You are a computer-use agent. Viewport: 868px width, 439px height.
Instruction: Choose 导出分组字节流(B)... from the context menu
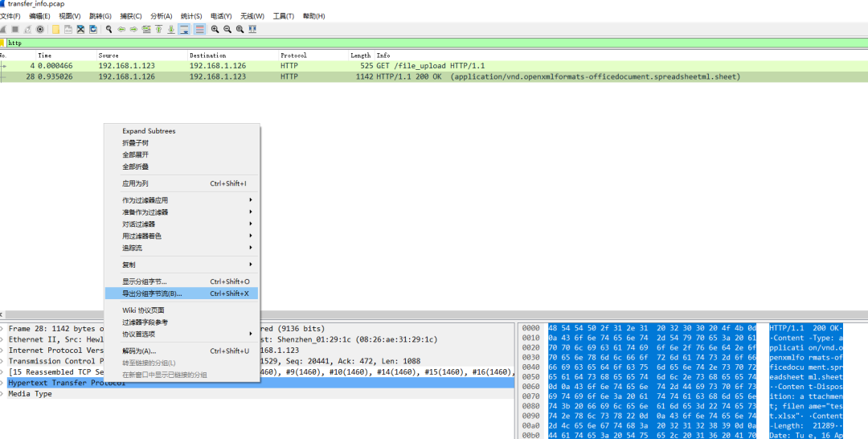click(152, 293)
